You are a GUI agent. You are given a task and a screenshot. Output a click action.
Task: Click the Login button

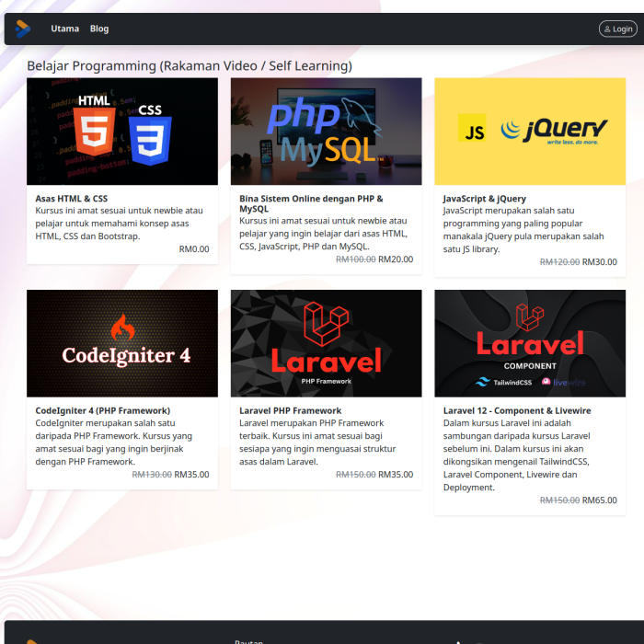click(x=618, y=29)
